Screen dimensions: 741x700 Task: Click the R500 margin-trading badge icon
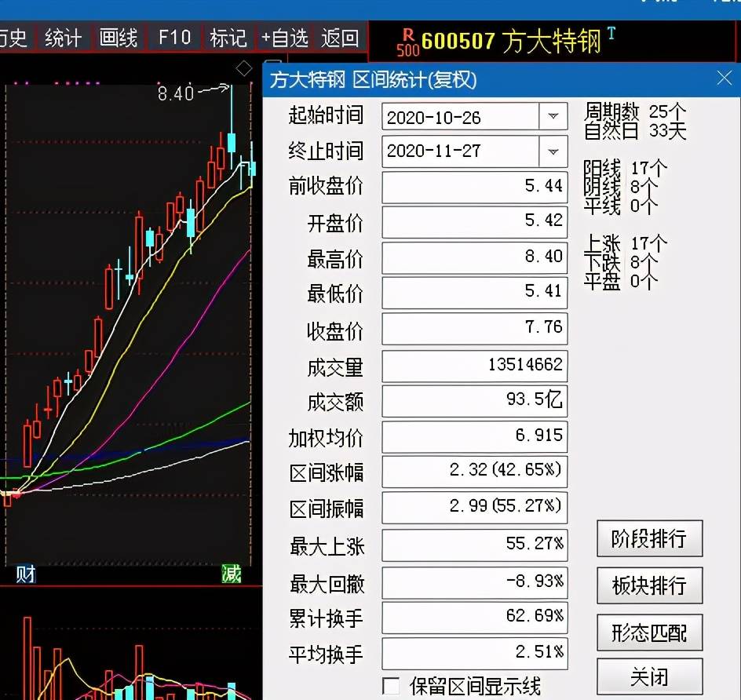(x=407, y=42)
